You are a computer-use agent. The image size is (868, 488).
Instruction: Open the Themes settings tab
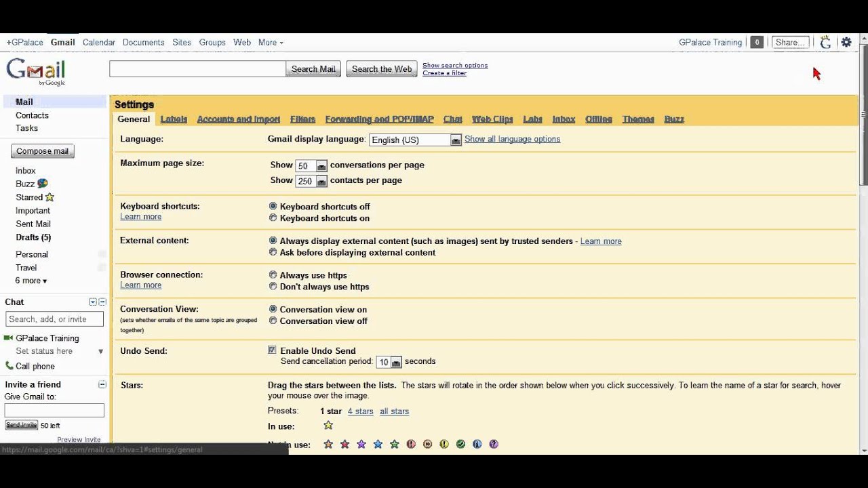pos(638,119)
